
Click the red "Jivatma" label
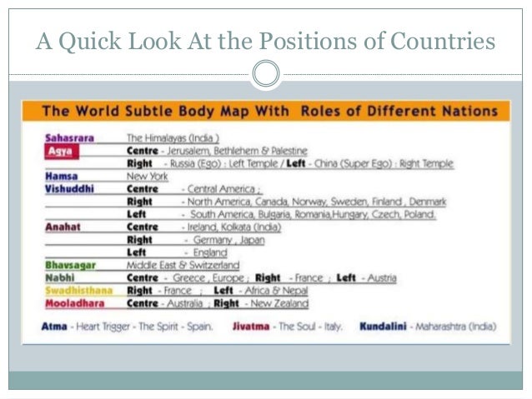point(251,327)
